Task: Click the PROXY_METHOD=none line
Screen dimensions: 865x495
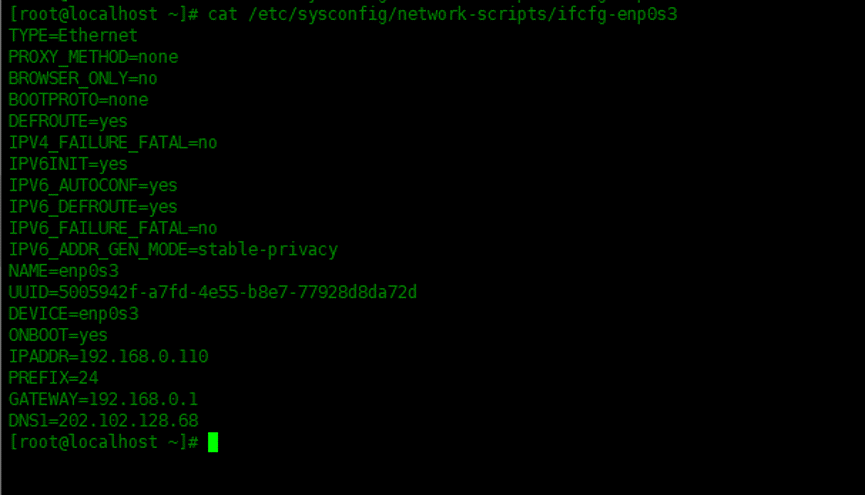Action: tap(93, 57)
